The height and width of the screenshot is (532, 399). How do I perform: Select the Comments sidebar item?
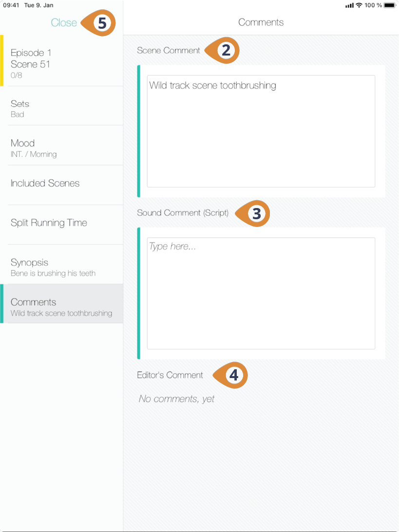tap(61, 304)
